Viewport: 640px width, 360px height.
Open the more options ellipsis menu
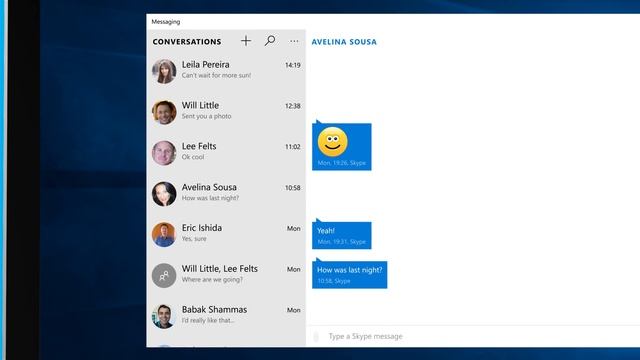click(x=294, y=41)
